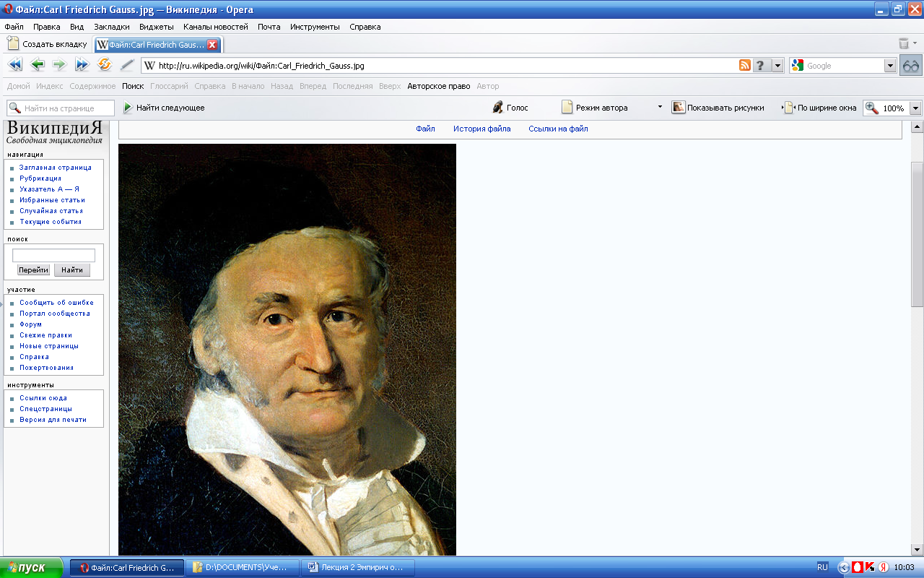Toggle Режим автора page mode
The image size is (924, 578).
click(595, 108)
